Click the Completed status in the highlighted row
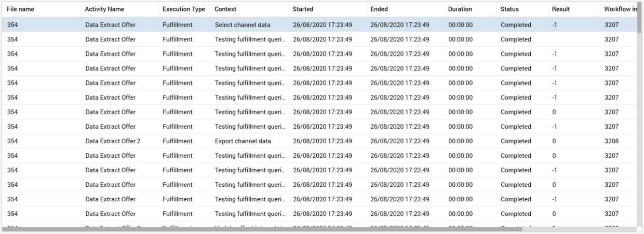The height and width of the screenshot is (234, 644). tap(516, 25)
